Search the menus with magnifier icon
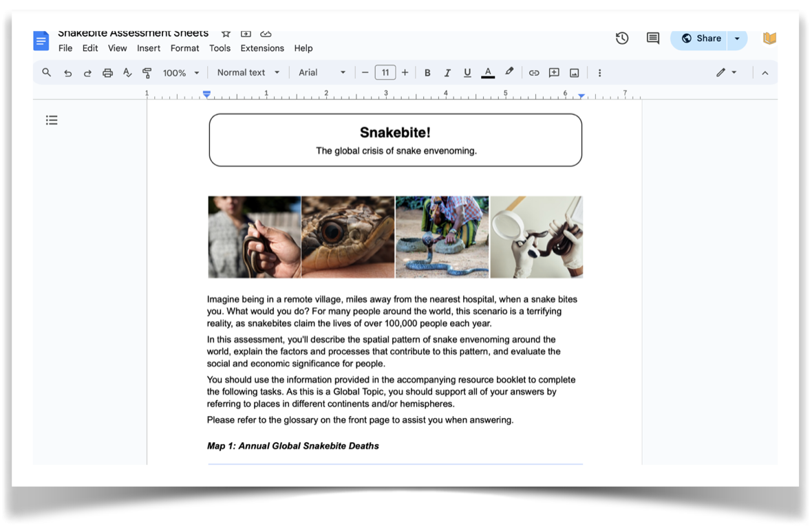The width and height of the screenshot is (812, 528). [47, 73]
